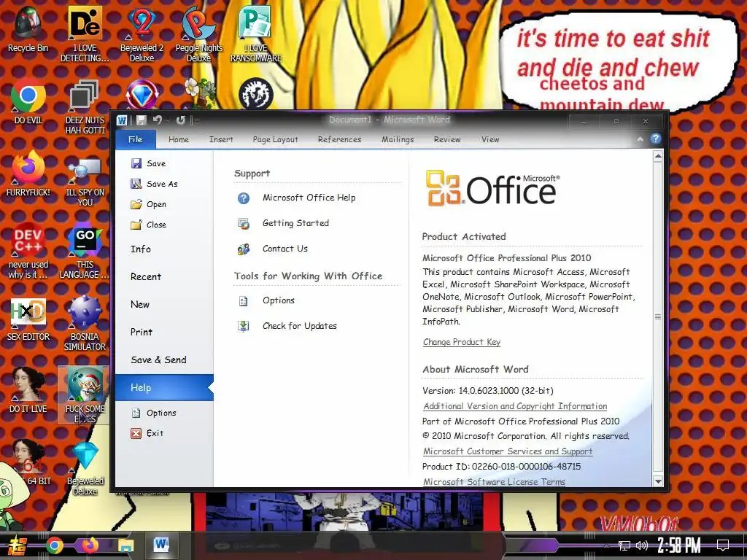Click Save in the backstage menu
The width and height of the screenshot is (747, 560).
149,163
